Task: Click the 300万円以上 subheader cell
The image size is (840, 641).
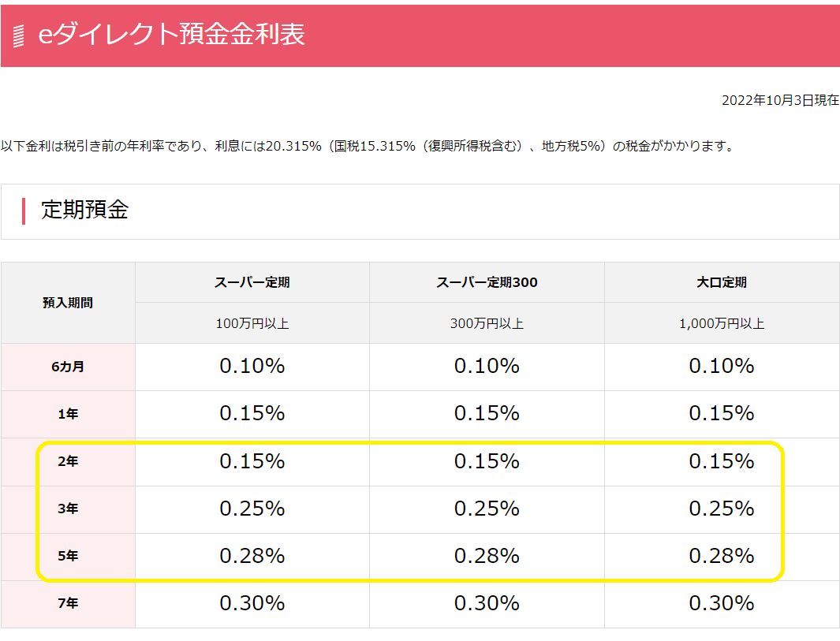Action: (487, 323)
